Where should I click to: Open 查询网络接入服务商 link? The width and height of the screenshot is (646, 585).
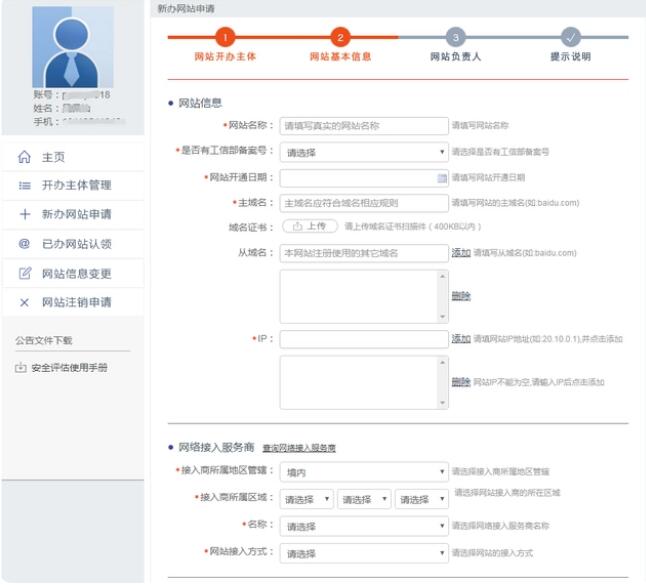[299, 448]
